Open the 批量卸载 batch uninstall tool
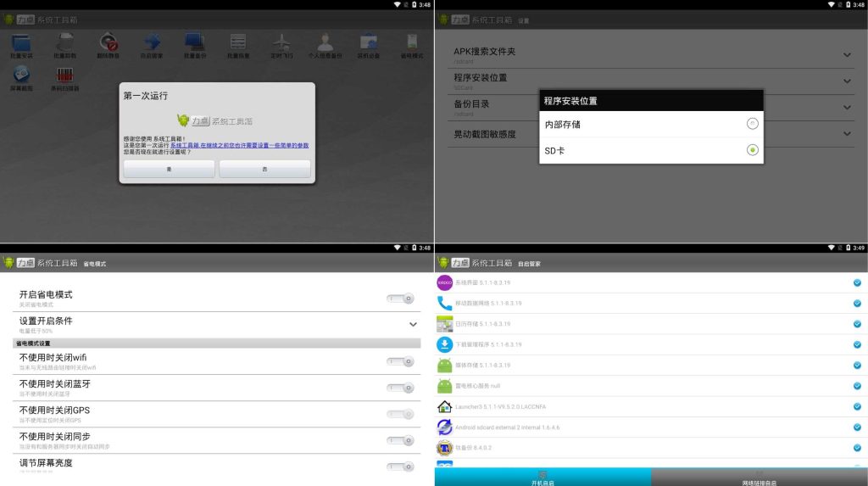Viewport: 868px width, 486px height. coord(64,44)
